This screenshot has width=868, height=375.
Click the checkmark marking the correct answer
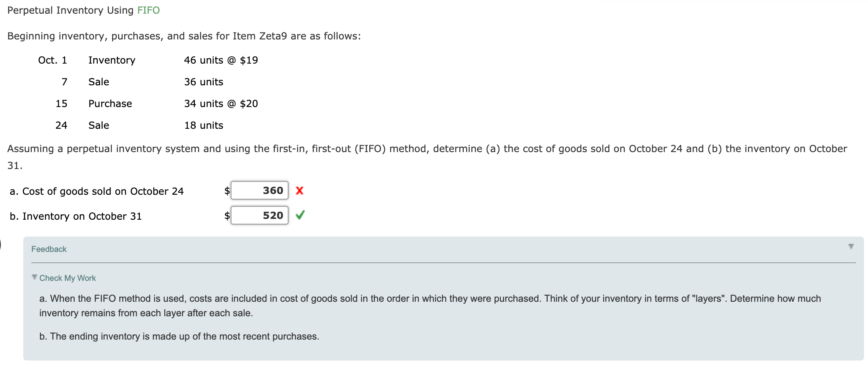[301, 216]
